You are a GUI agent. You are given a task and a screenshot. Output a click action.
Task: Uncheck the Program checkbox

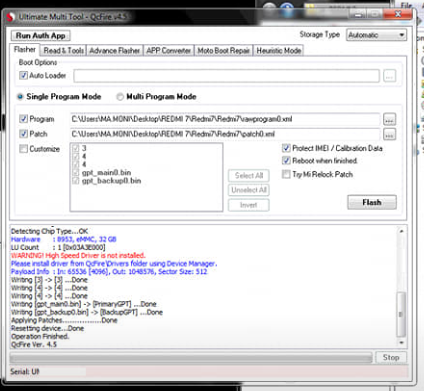coord(23,119)
